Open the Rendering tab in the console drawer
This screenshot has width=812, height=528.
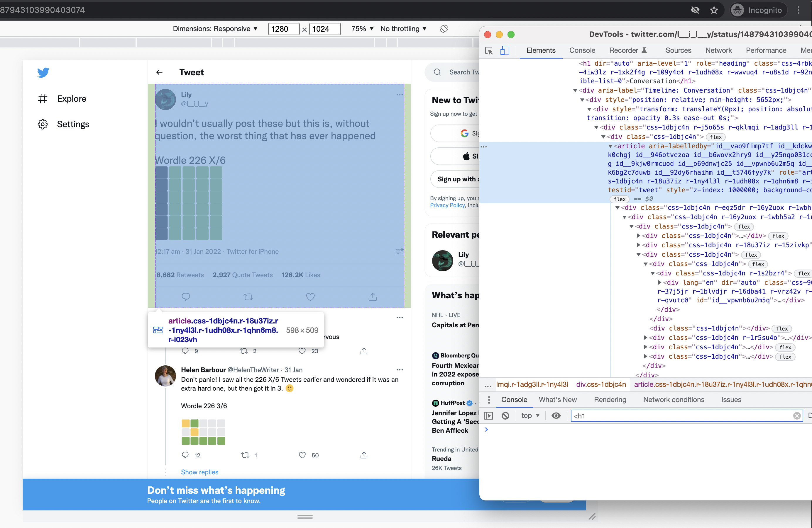(610, 399)
